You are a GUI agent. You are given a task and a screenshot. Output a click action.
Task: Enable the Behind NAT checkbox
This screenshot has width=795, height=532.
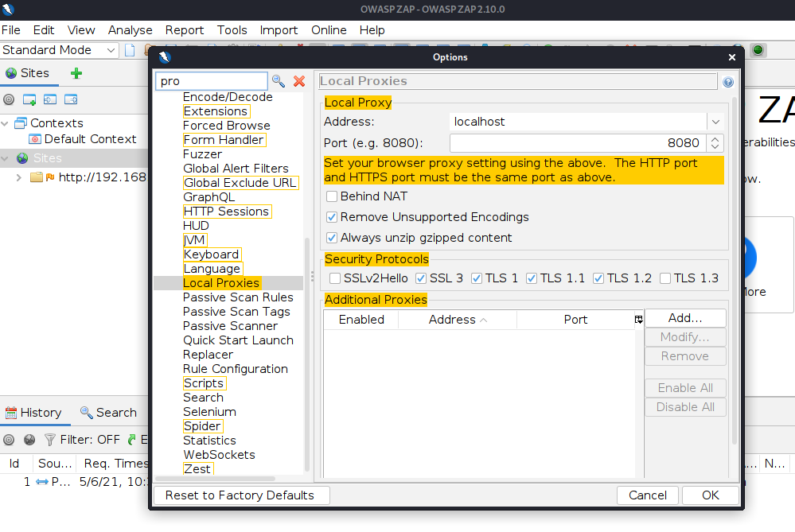pos(332,196)
